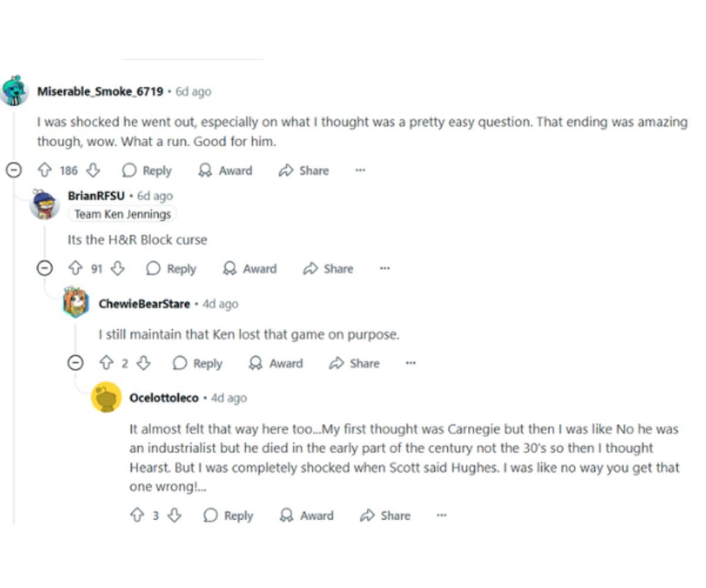Viewport: 706px width, 588px height.
Task: Click the Team Ken Jennings flair
Action: pyautogui.click(x=122, y=214)
